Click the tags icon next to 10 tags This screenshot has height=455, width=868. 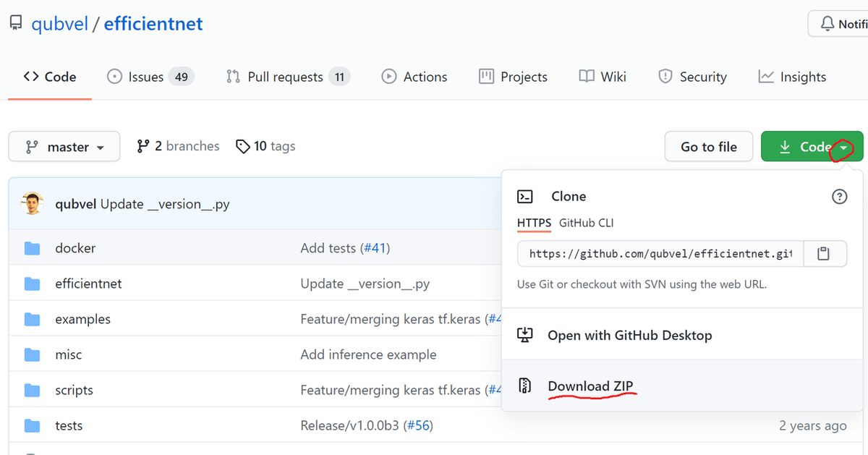(x=243, y=146)
